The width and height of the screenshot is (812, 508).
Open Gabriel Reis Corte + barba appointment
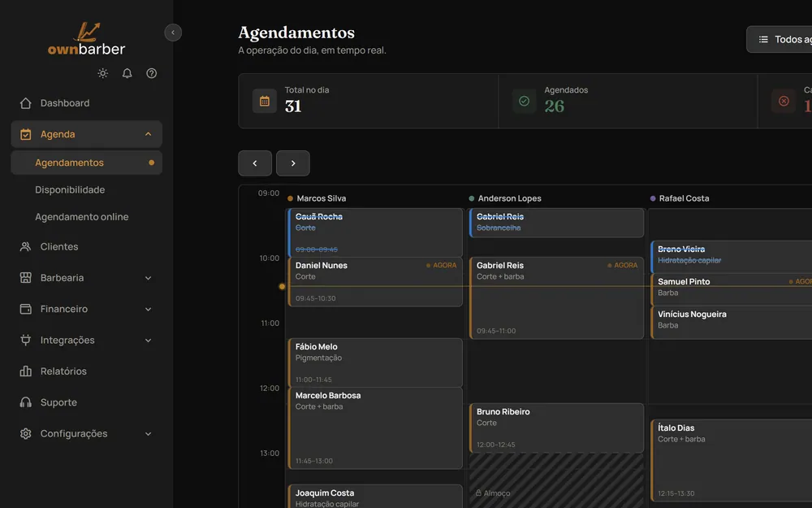pos(556,298)
